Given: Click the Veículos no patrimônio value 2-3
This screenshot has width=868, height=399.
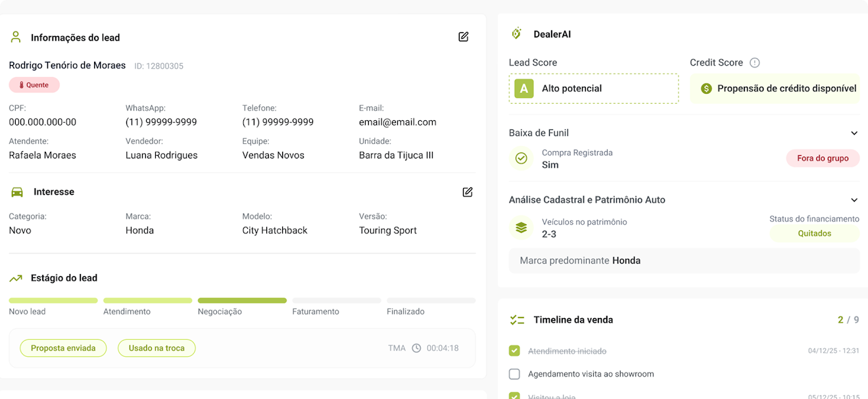Looking at the screenshot, I should (549, 234).
